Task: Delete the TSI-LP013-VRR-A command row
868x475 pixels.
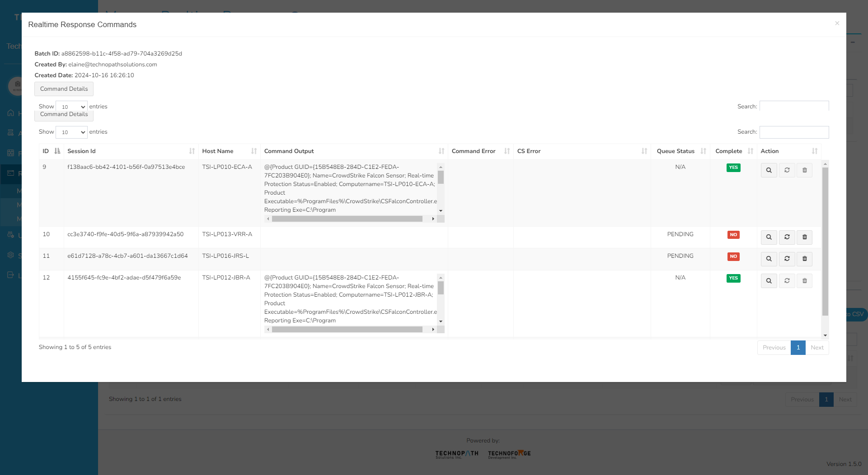Action: [x=804, y=237]
